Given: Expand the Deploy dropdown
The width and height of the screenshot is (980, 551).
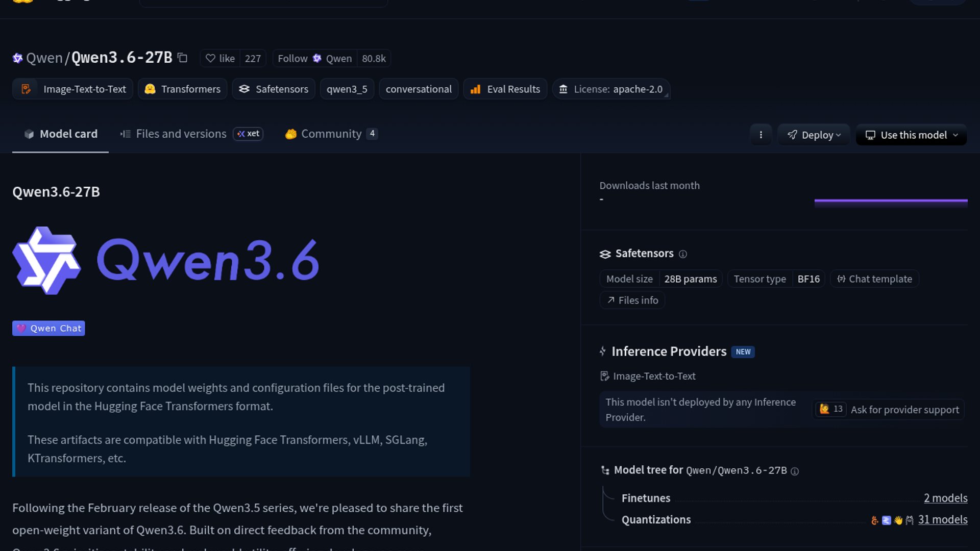Looking at the screenshot, I should [x=814, y=135].
